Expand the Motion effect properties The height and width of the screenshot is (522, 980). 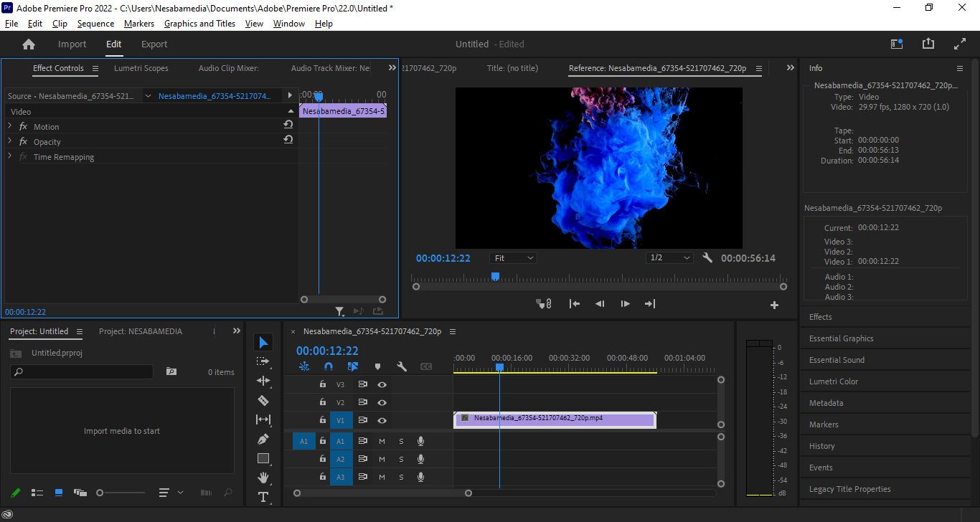tap(10, 126)
